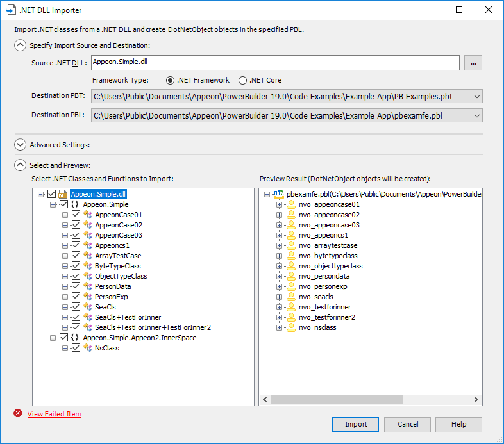The width and height of the screenshot is (504, 444).
Task: Expand the nvo_nsclass preview node
Action: 279,328
